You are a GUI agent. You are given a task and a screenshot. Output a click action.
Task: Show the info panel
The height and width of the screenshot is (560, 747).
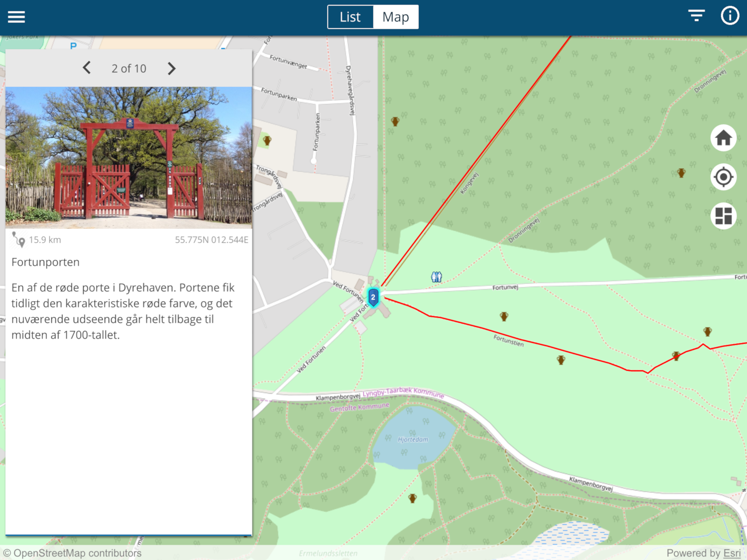(730, 16)
